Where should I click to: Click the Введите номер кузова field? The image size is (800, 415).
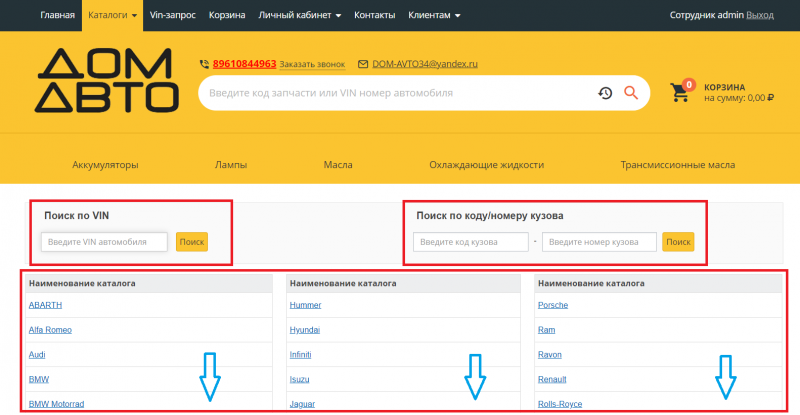coord(599,242)
